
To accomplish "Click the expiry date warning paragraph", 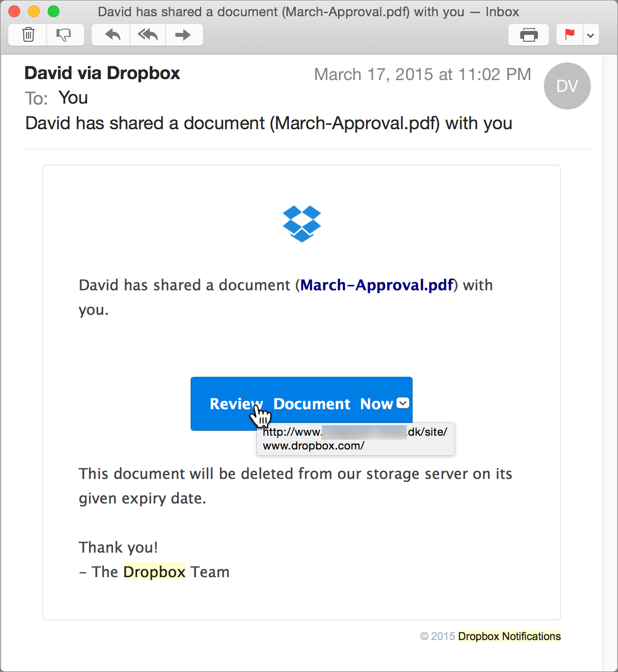I will click(295, 486).
